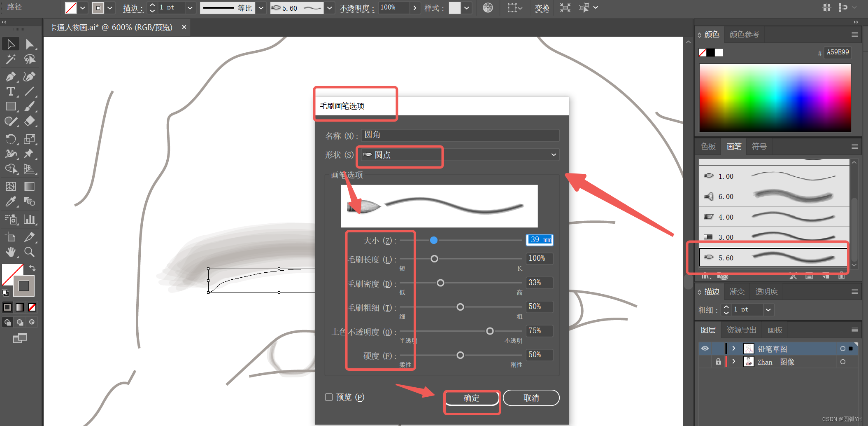Open the 样式 style dropdown
The image size is (868, 426).
466,8
